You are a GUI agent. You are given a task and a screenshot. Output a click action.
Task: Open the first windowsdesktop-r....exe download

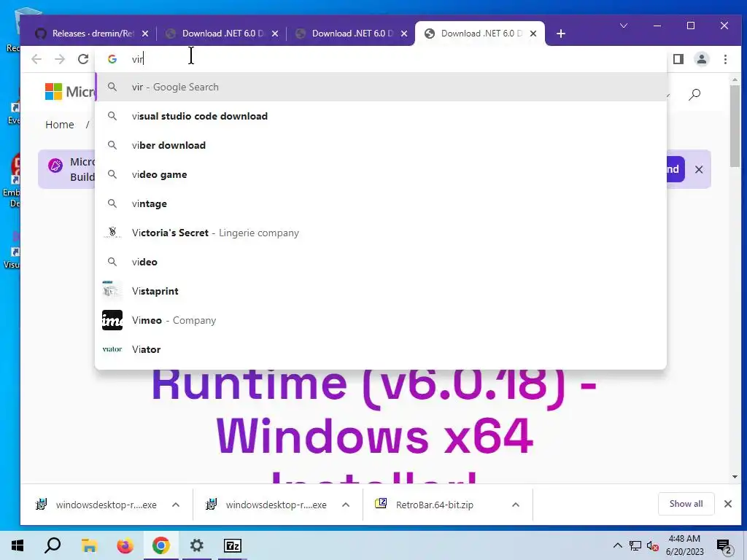96,505
